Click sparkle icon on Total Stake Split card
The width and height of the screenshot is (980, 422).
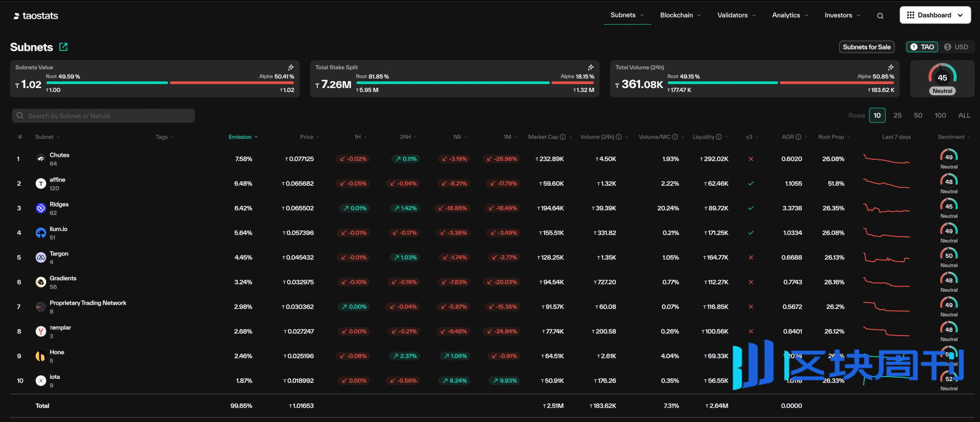pos(590,67)
